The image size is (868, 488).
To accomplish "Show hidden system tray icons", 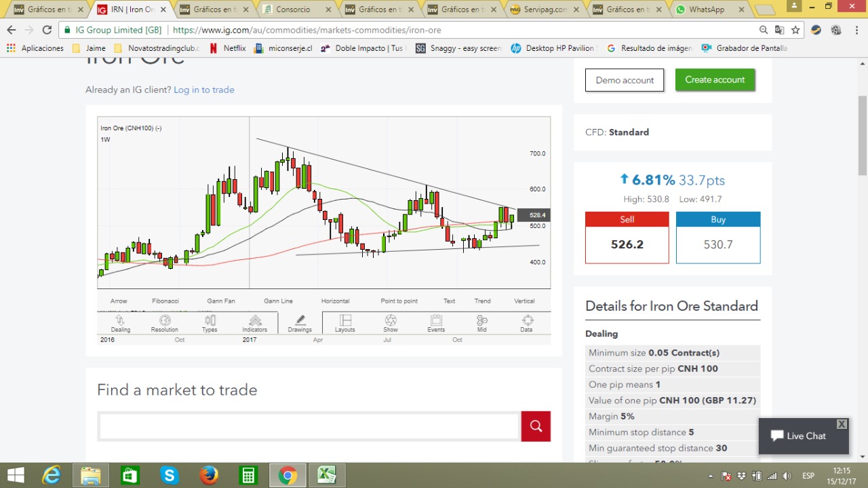I will coord(710,476).
